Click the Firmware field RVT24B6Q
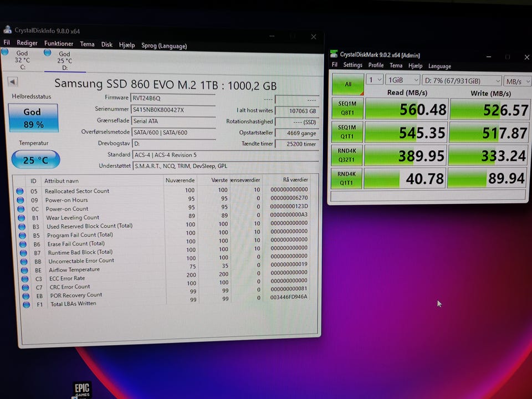The width and height of the screenshot is (532, 399). [173, 98]
